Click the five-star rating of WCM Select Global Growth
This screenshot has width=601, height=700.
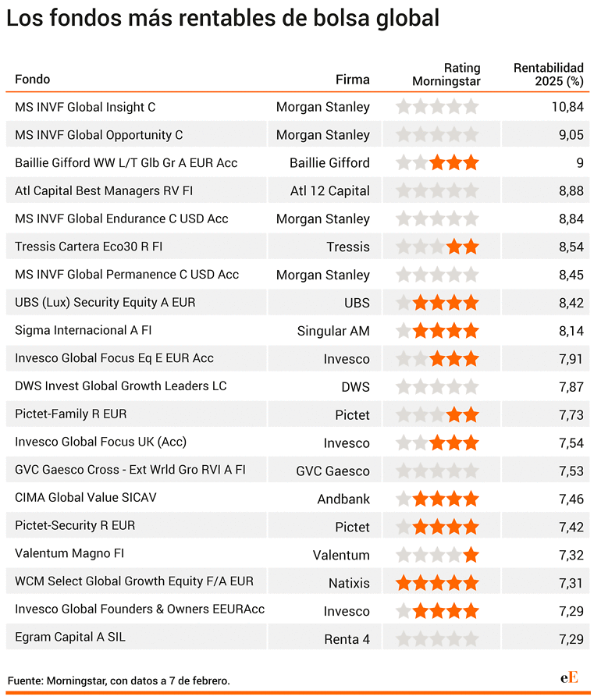click(x=437, y=583)
